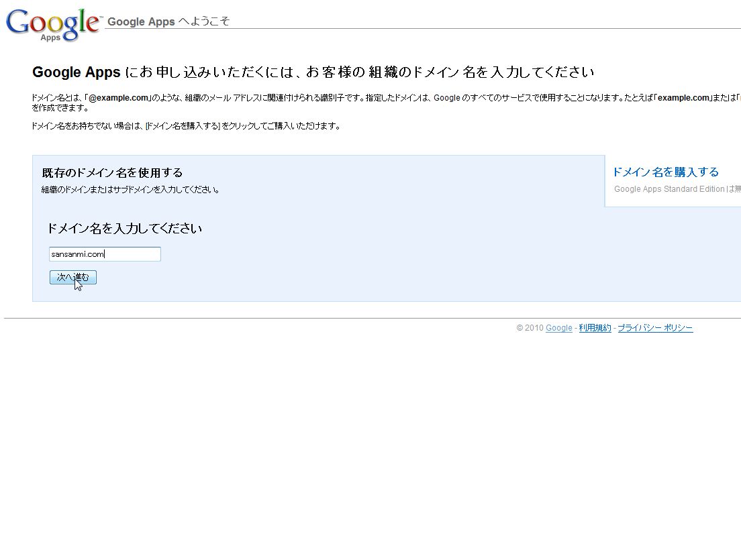Click the '© 2010' copyright text
This screenshot has height=560, width=741.
tap(530, 328)
